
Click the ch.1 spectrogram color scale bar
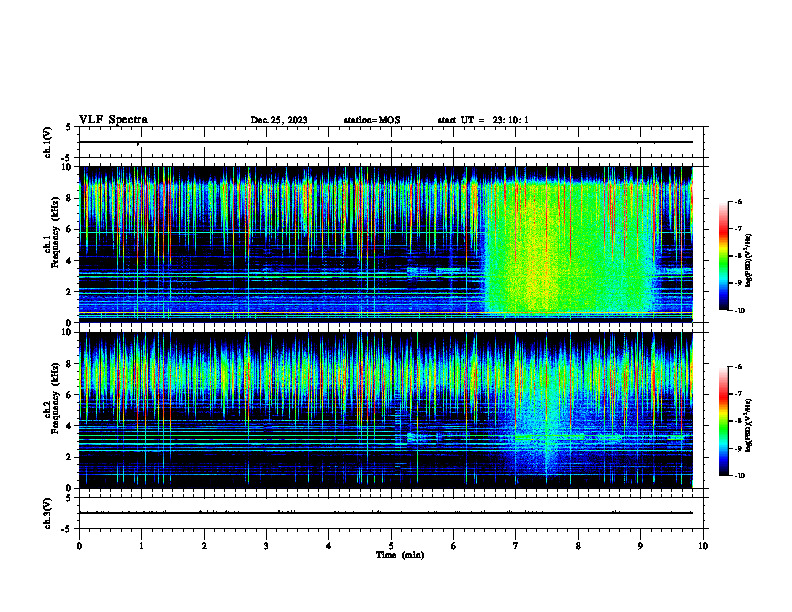(723, 256)
